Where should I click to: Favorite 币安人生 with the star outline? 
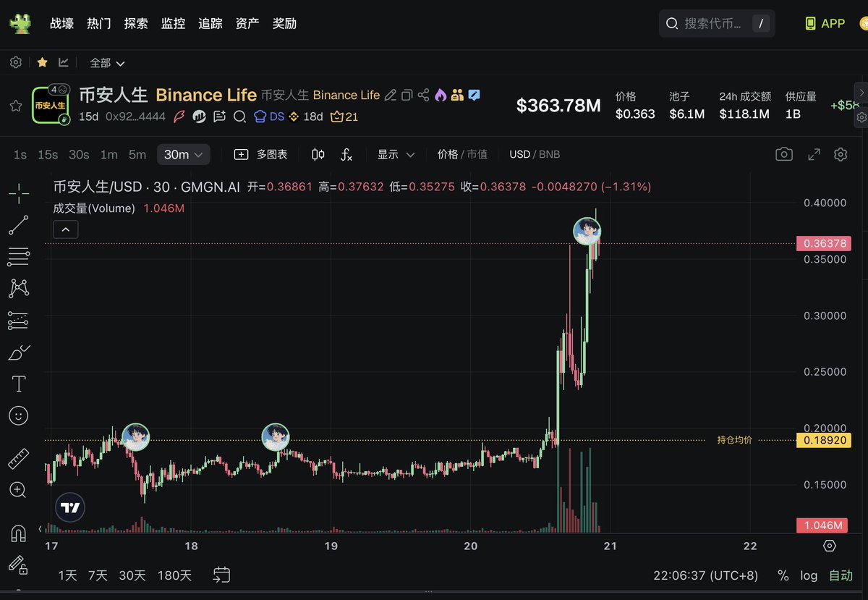tap(15, 106)
